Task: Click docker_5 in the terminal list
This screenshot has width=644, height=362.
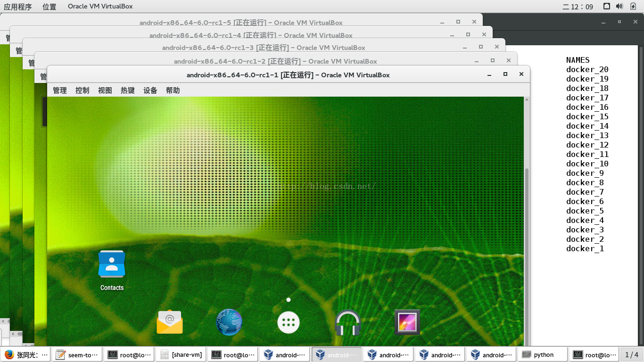Action: pos(585,211)
